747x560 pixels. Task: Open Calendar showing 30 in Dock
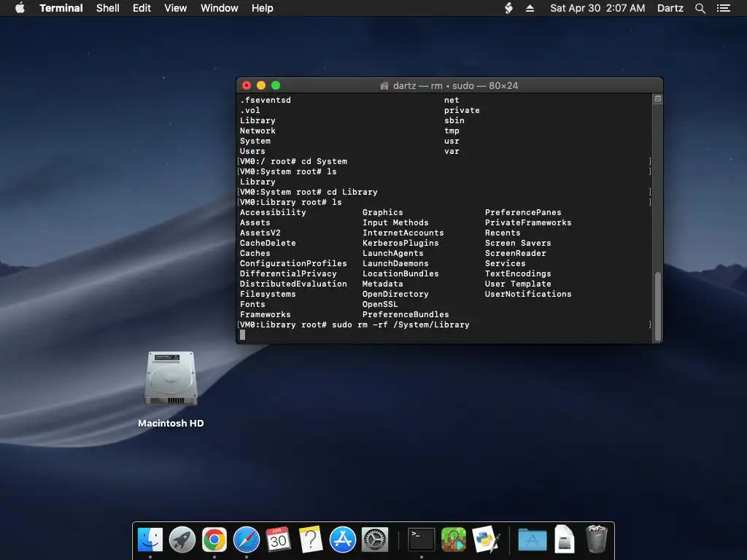point(278,540)
